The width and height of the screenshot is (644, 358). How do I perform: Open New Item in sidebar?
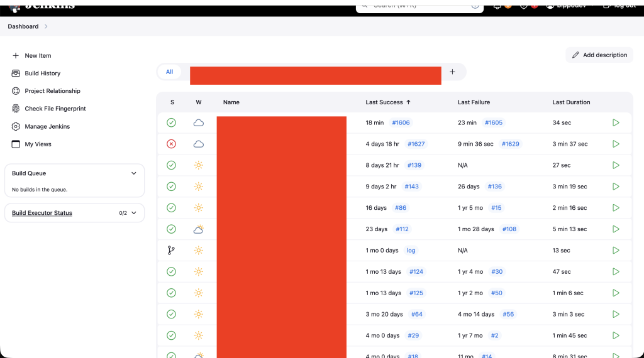38,55
